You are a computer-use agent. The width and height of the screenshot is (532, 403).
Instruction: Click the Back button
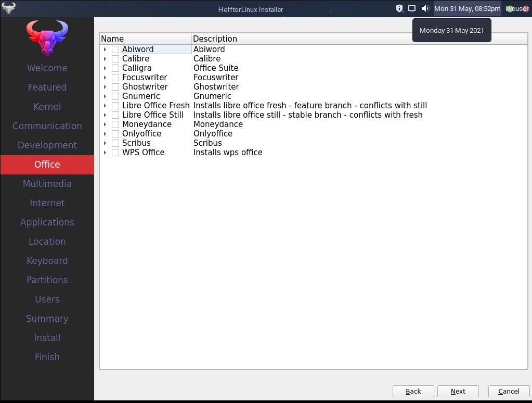point(413,391)
